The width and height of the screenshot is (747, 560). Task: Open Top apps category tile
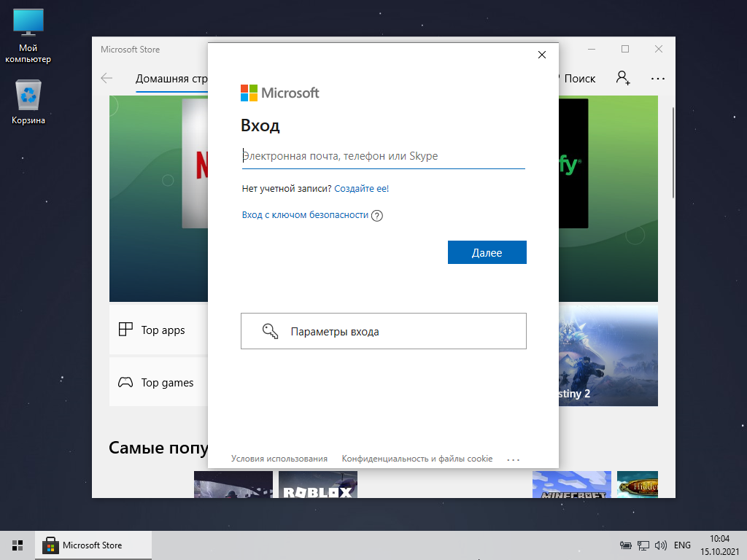[x=158, y=330]
